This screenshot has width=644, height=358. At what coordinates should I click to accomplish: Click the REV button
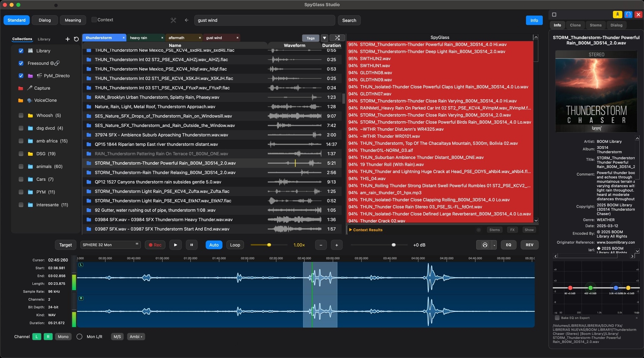529,245
